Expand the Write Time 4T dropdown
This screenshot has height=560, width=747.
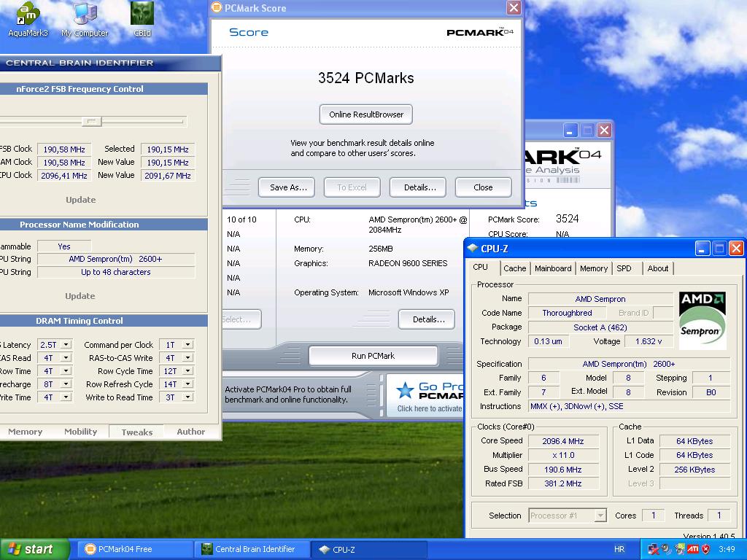(x=66, y=397)
